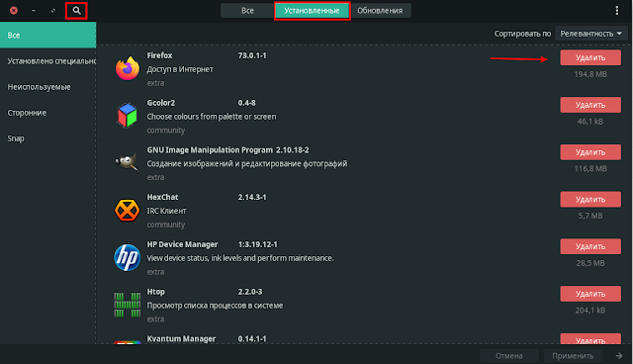Switch to the Обновления tab
This screenshot has width=633, height=364.
pyautogui.click(x=380, y=11)
